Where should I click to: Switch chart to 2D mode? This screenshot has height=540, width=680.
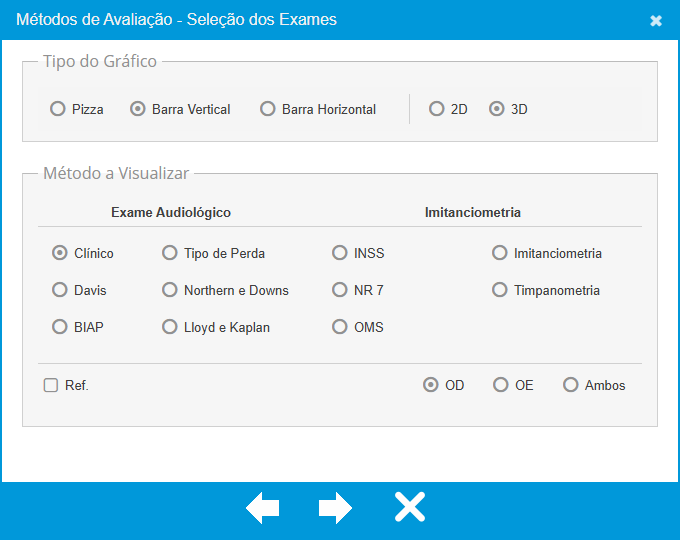coord(437,109)
